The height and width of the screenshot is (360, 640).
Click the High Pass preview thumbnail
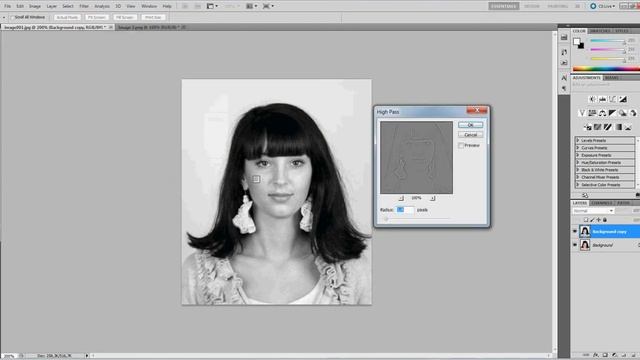point(416,158)
